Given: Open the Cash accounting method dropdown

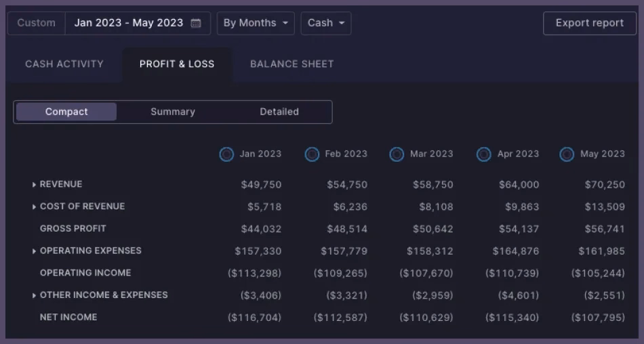Looking at the screenshot, I should pyautogui.click(x=326, y=23).
